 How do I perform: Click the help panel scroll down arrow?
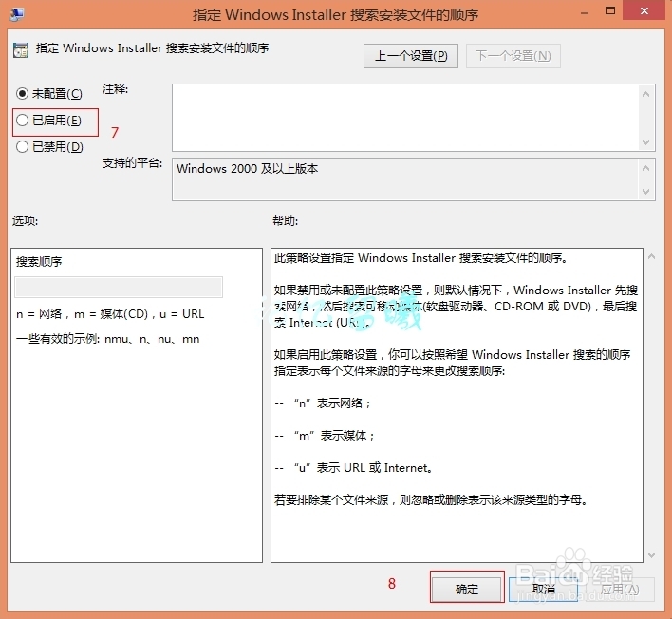click(651, 555)
